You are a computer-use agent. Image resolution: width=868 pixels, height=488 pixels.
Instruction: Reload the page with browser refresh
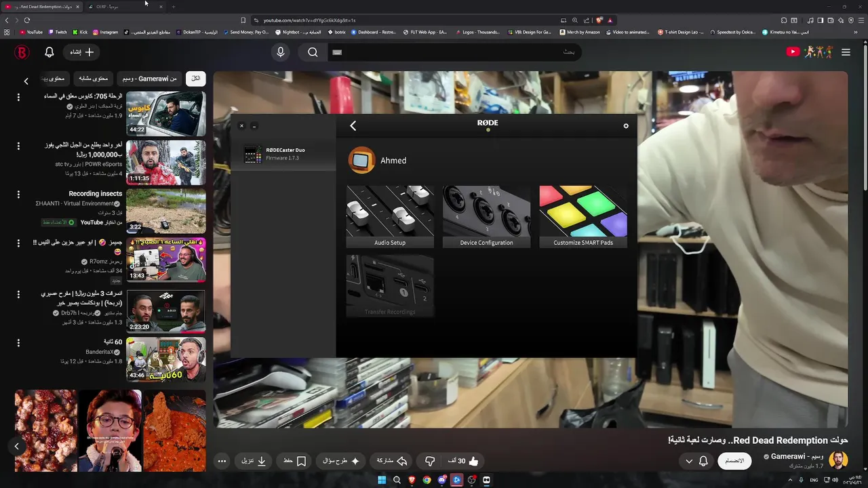[27, 20]
